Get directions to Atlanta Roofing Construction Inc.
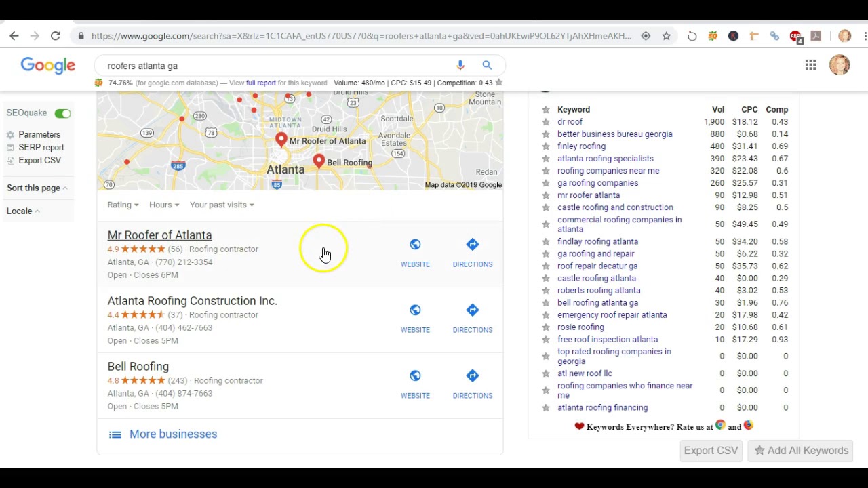 pyautogui.click(x=473, y=310)
